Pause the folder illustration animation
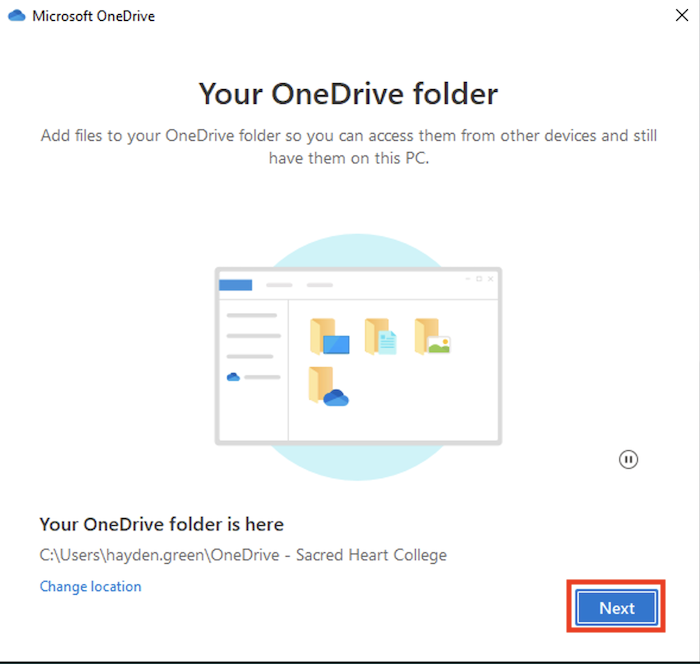This screenshot has width=700, height=664. click(x=628, y=459)
